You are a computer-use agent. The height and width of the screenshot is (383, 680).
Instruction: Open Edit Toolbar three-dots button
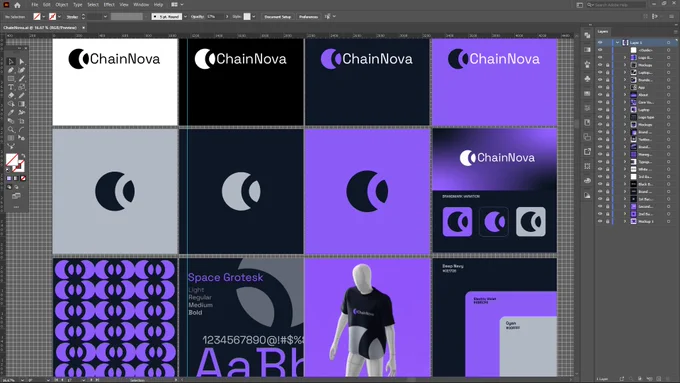tap(16, 207)
